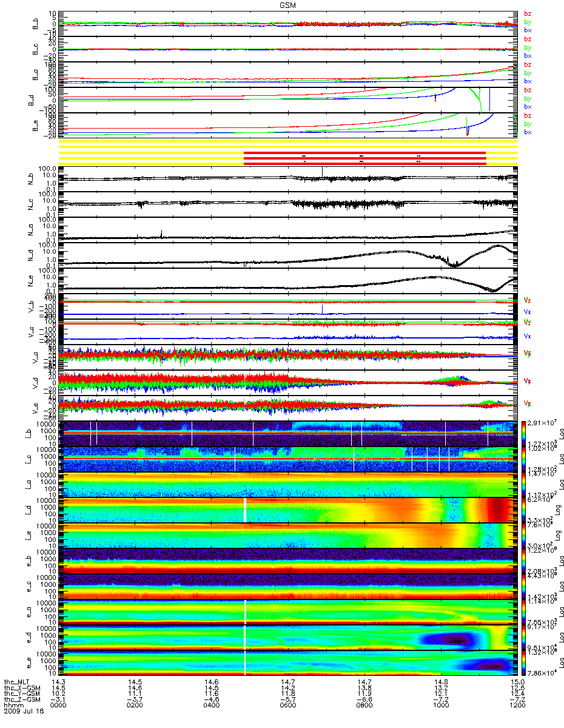This screenshot has height=728, width=564.
Task: Click the red "bz" legend of the B_b panel
Action: 528,13
